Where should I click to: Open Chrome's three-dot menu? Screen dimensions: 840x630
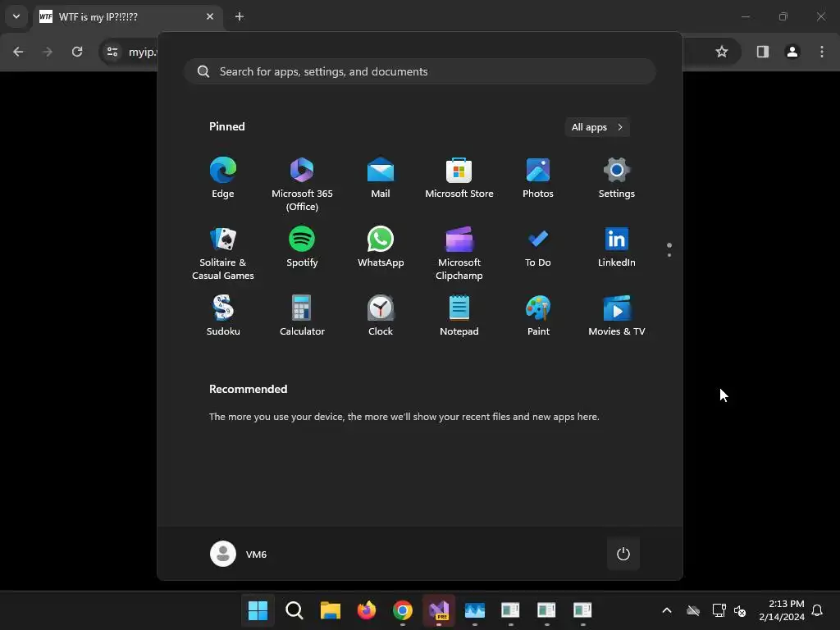(x=822, y=52)
